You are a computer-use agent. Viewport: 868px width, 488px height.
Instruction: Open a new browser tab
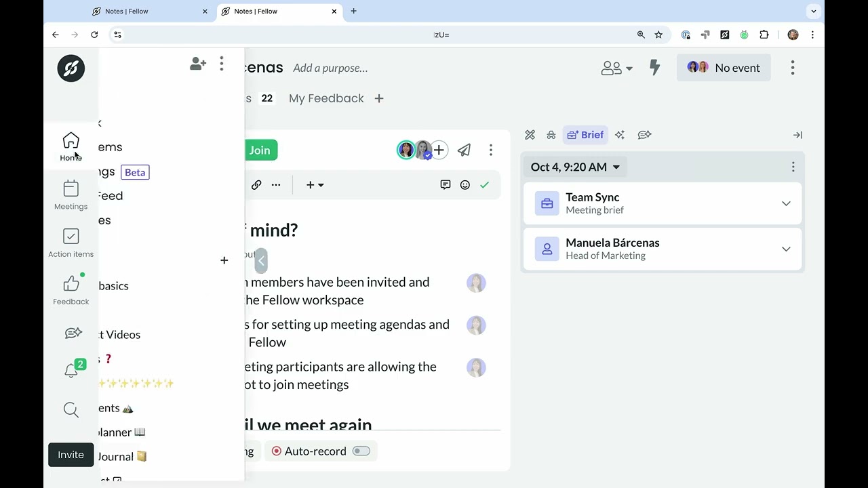[x=353, y=11]
